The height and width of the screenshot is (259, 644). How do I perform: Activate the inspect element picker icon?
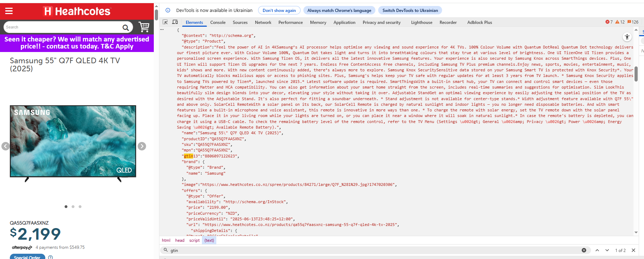point(165,22)
